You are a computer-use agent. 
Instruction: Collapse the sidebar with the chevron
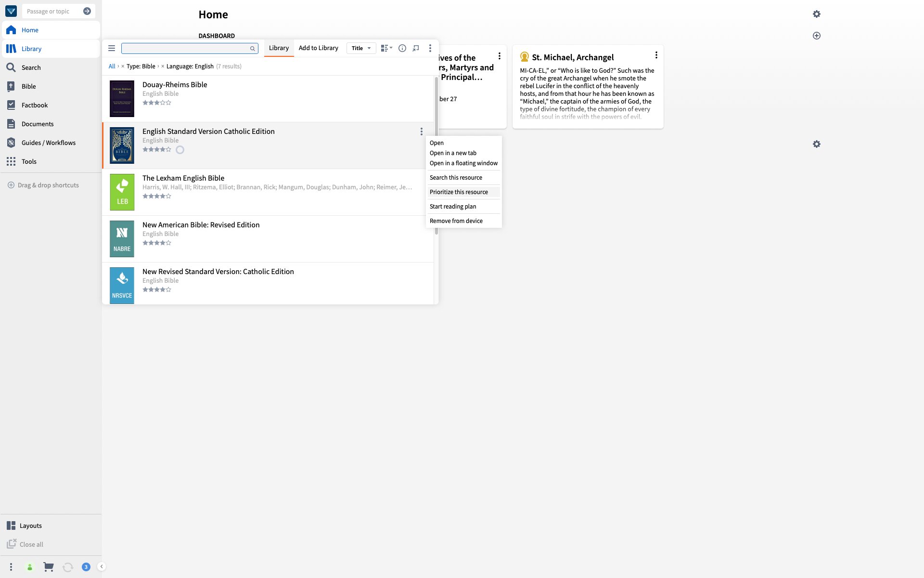coord(102,566)
